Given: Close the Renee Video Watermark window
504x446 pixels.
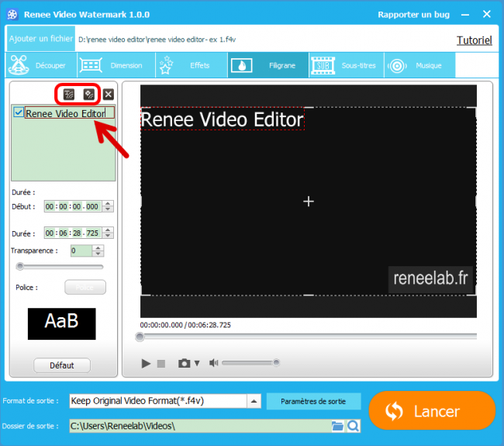Looking at the screenshot, I should (x=487, y=14).
